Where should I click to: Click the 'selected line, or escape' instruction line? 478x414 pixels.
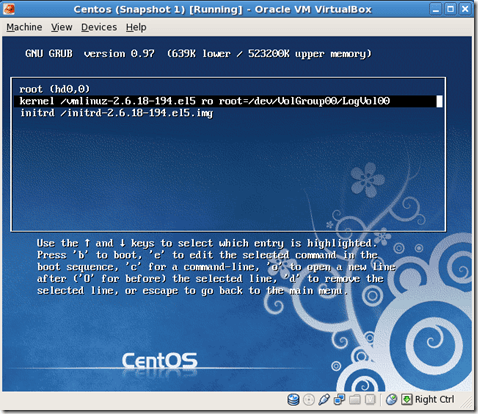tap(192, 291)
